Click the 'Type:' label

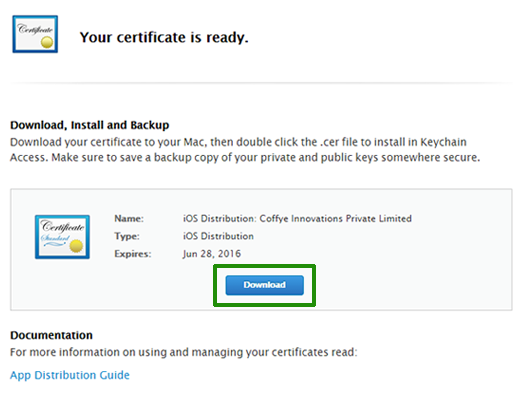point(127,236)
